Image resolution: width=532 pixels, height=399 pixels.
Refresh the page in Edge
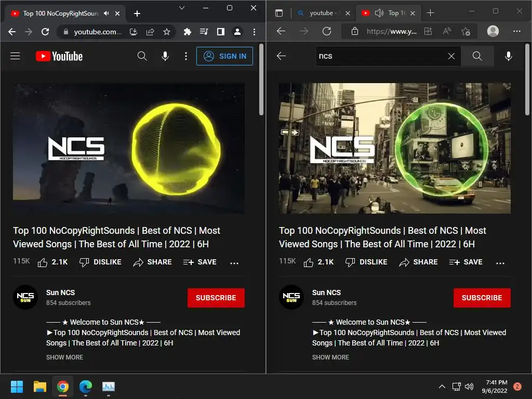[327, 31]
